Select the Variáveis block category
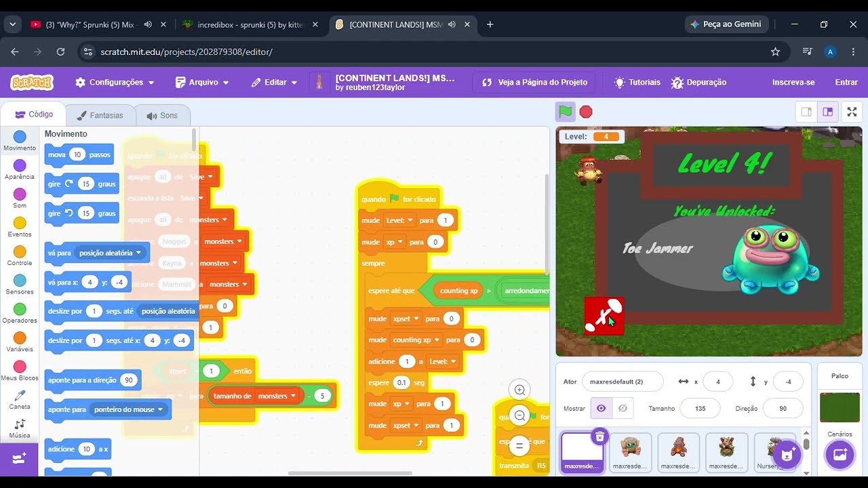The height and width of the screenshot is (488, 868). tap(20, 342)
